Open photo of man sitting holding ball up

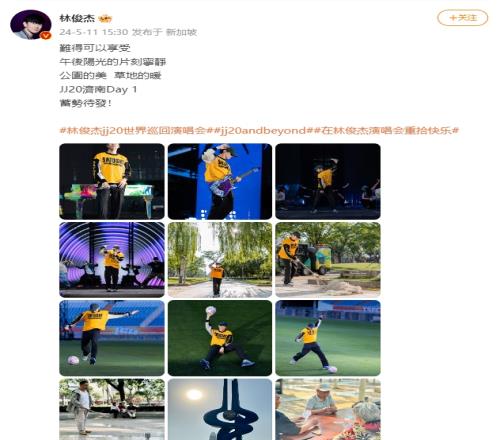(220, 338)
